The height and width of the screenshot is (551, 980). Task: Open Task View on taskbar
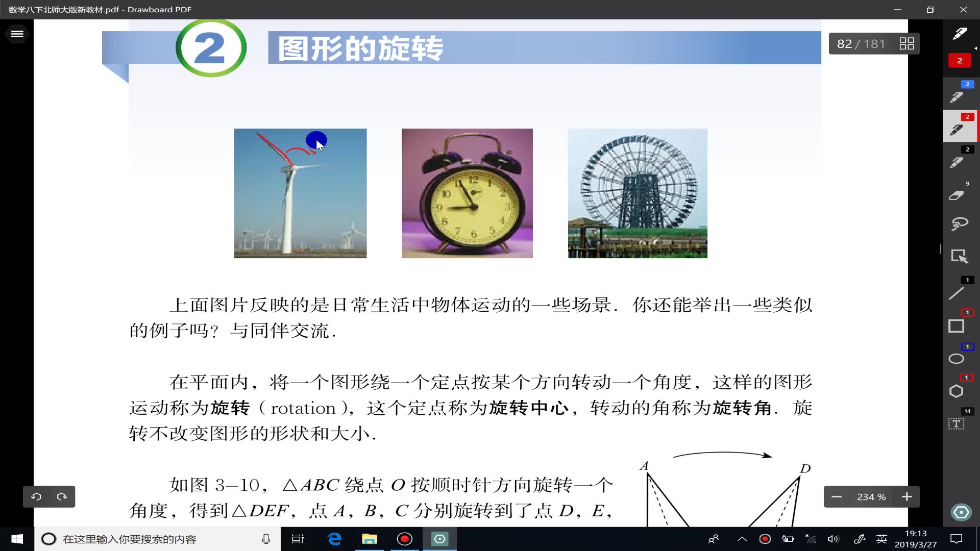tap(298, 539)
